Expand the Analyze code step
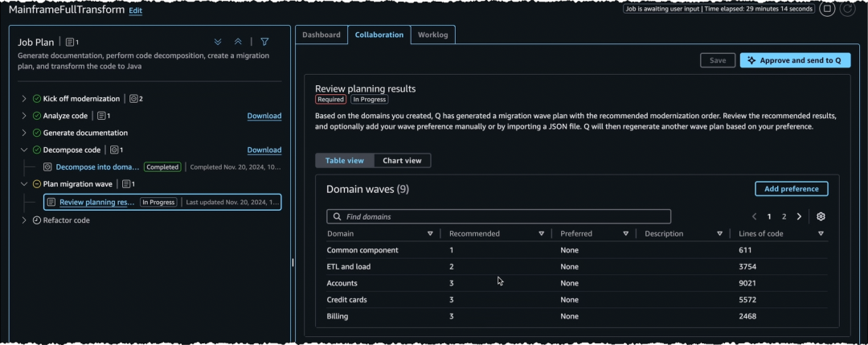This screenshot has height=345, width=868. [x=24, y=116]
